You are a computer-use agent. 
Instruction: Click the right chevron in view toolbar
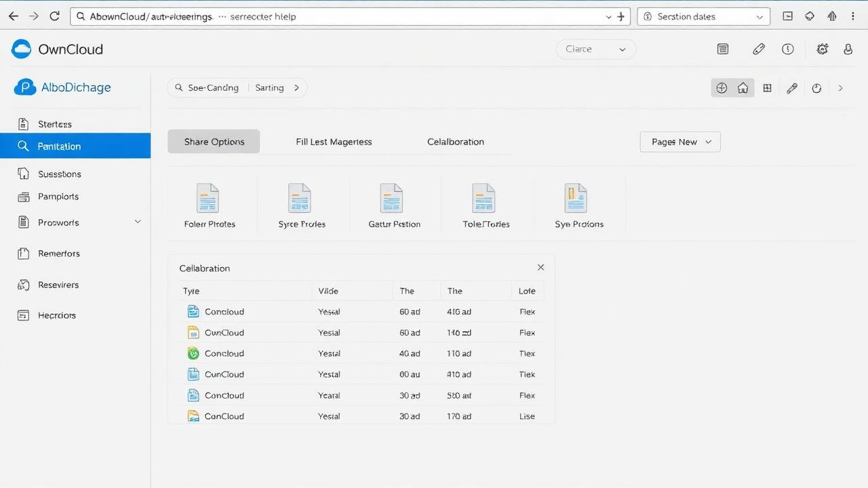841,88
